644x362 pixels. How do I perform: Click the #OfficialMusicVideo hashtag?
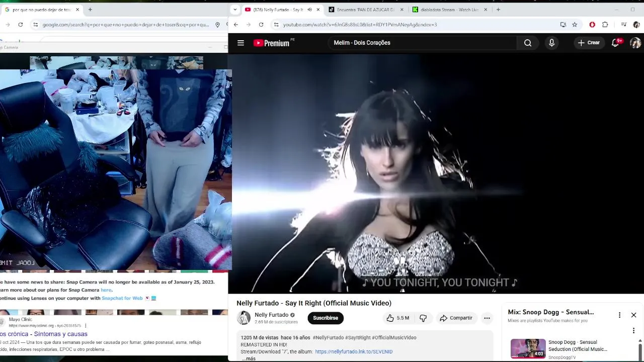click(394, 337)
